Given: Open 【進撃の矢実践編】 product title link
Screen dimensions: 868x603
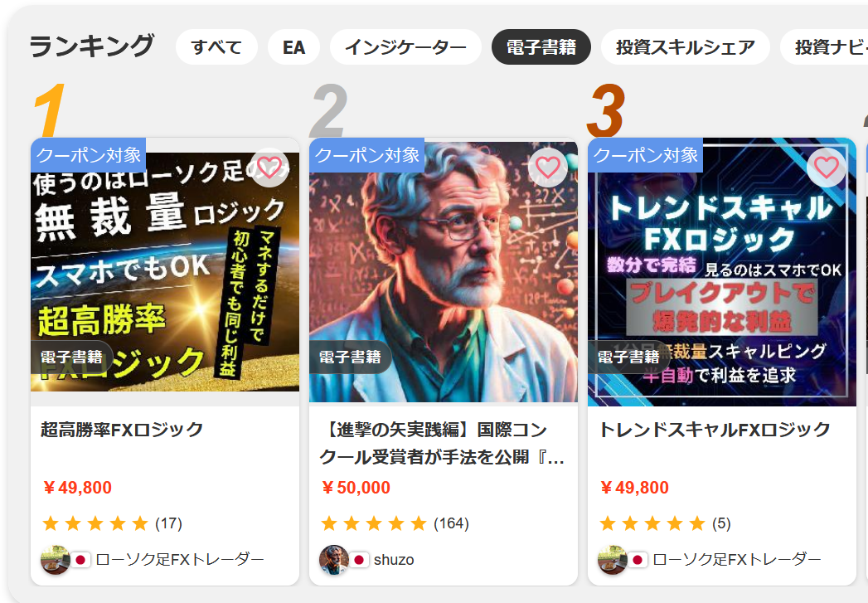Looking at the screenshot, I should tap(443, 444).
